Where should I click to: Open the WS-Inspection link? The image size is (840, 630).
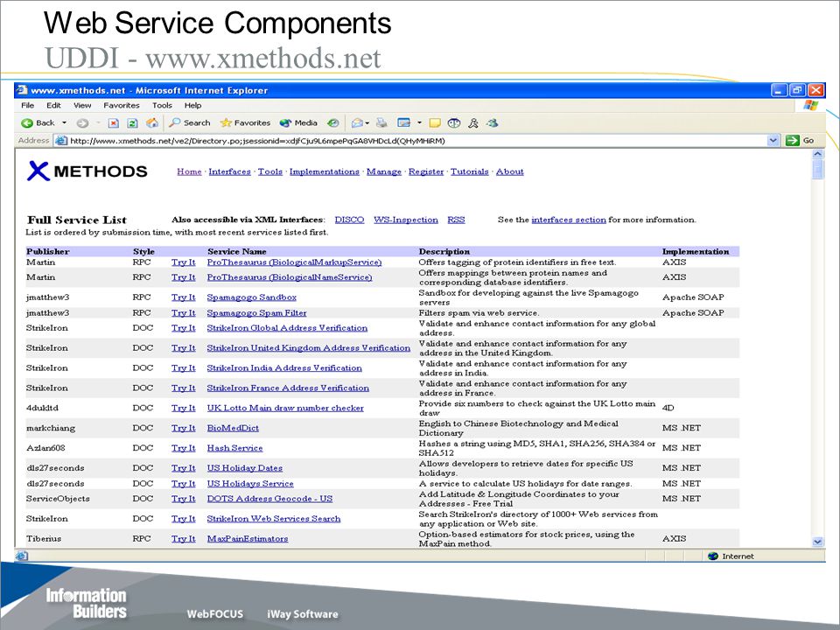tap(405, 220)
